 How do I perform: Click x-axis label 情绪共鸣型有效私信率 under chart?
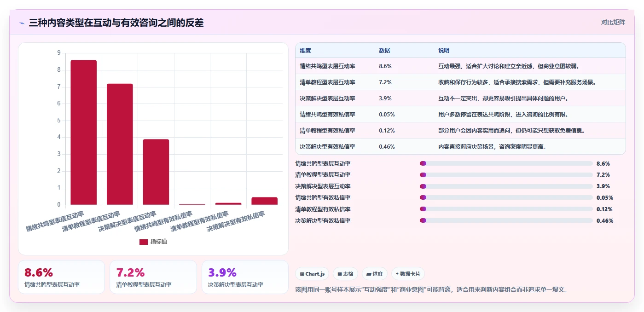pos(164,221)
